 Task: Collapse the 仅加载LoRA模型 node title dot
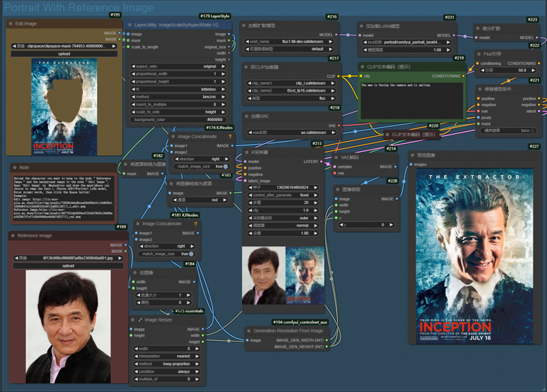[x=362, y=26]
